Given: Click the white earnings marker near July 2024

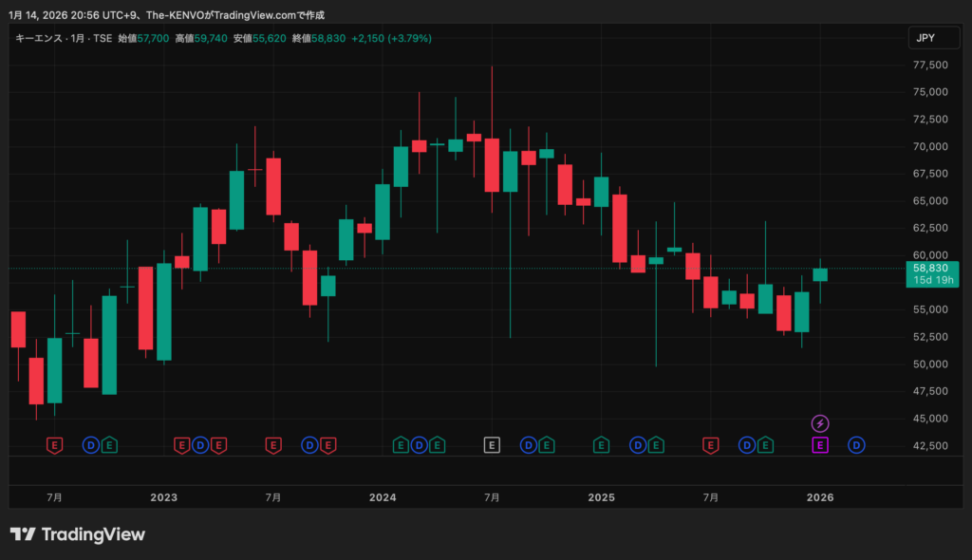Looking at the screenshot, I should (x=492, y=444).
